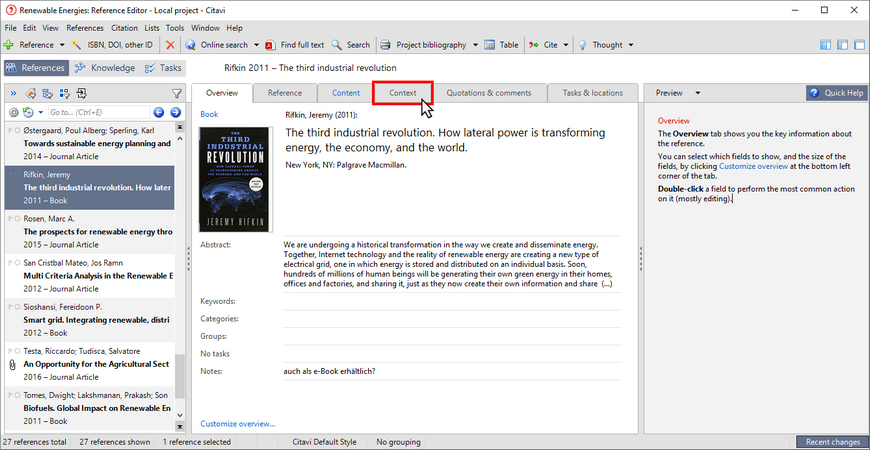Viewport: 870px width, 450px height.
Task: Click the middle layout icon at the top right
Action: [x=843, y=45]
